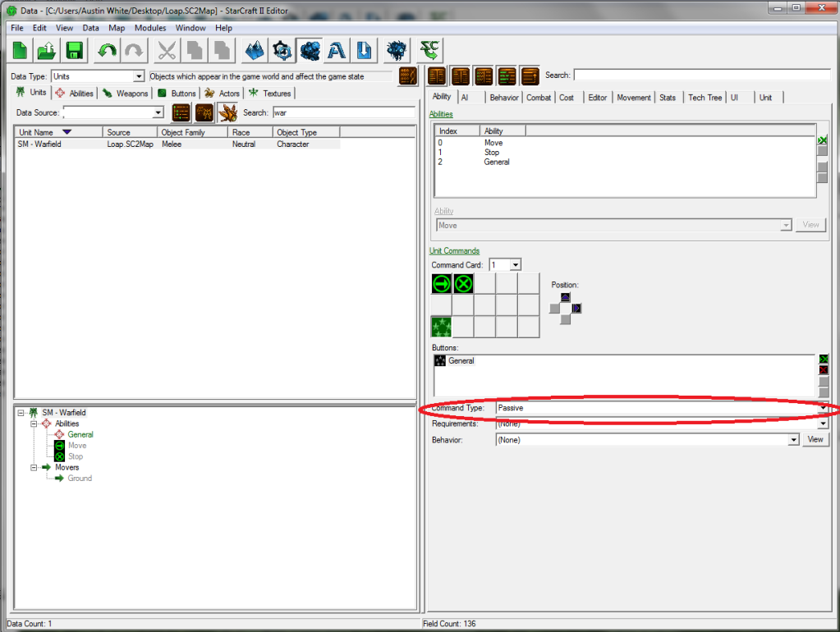
Task: Select the SM - Warfield unit row
Action: click(178, 144)
